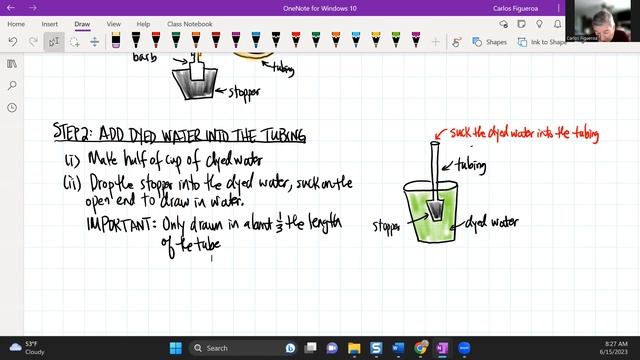
Task: Open the Class Notebook tab
Action: click(189, 24)
